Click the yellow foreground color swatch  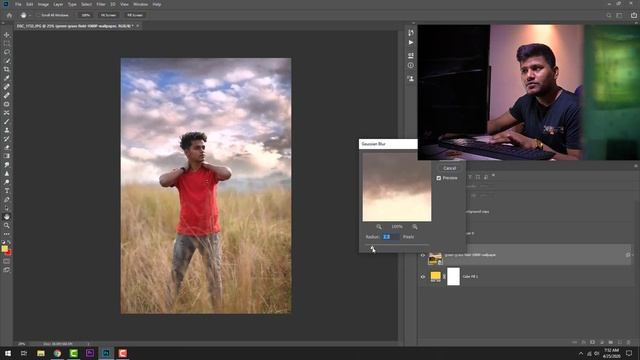(4, 249)
